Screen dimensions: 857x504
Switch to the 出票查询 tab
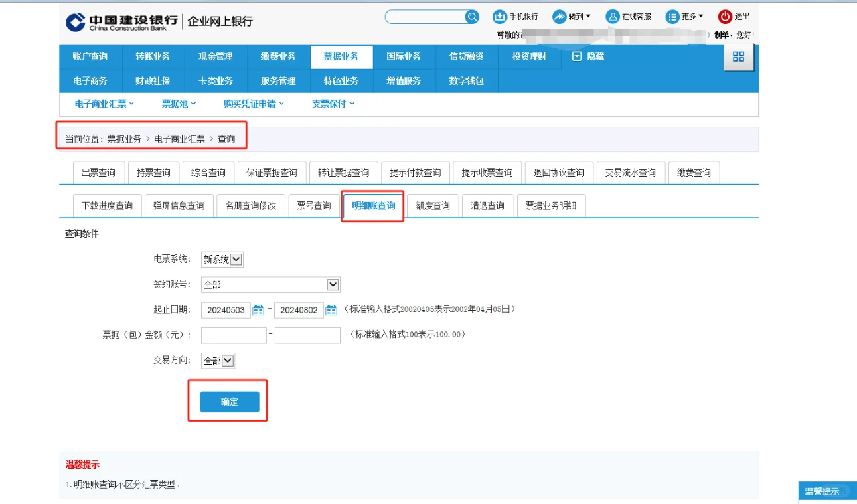(98, 172)
